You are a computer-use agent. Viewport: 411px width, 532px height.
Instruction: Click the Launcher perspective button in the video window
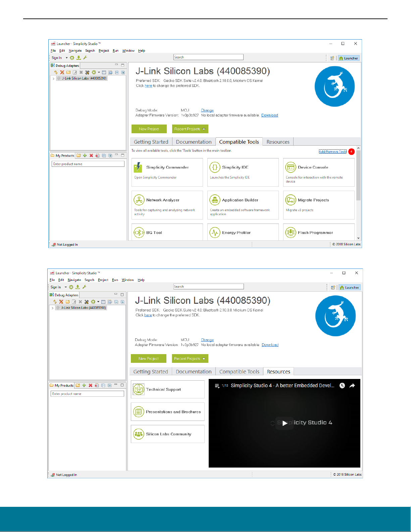349,287
